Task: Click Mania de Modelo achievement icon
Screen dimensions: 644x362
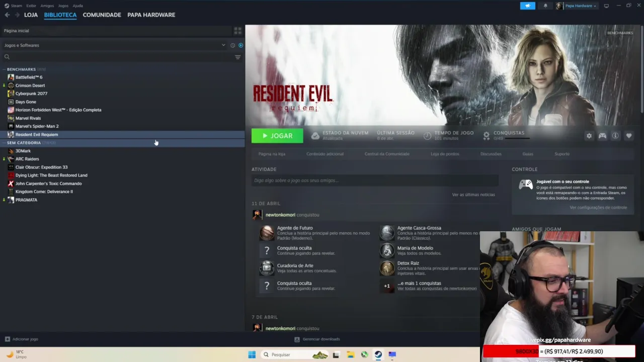Action: coord(387,250)
